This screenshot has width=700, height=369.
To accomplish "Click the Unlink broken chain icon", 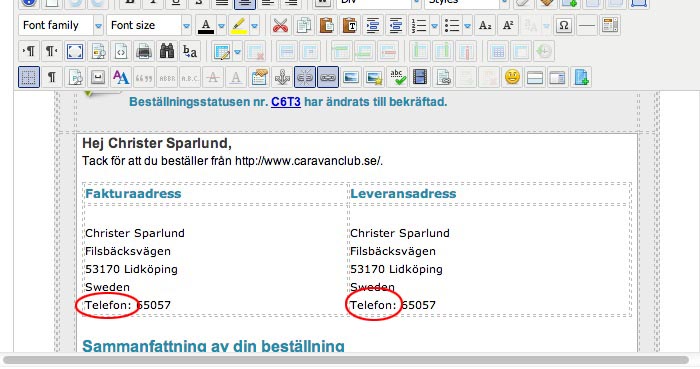I will [x=305, y=78].
